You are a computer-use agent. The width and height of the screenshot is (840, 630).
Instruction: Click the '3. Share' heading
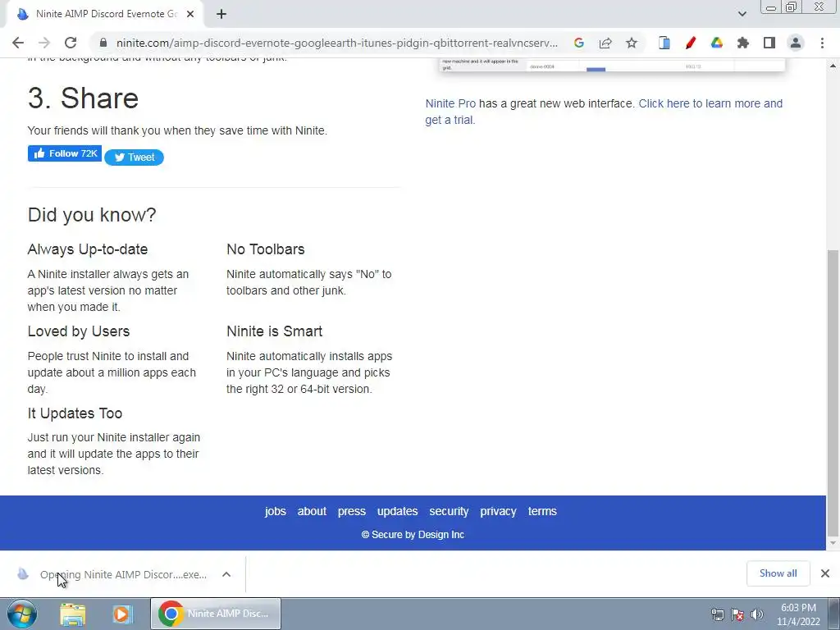pos(83,98)
